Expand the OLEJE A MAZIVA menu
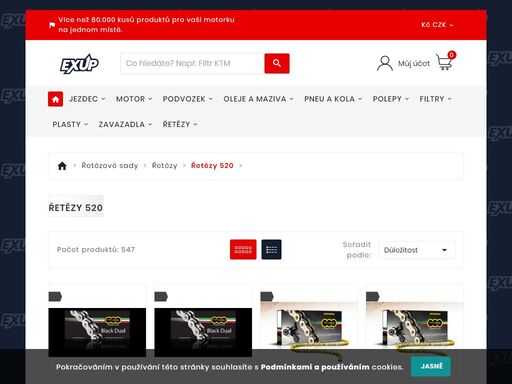Image resolution: width=512 pixels, height=384 pixels. click(258, 99)
